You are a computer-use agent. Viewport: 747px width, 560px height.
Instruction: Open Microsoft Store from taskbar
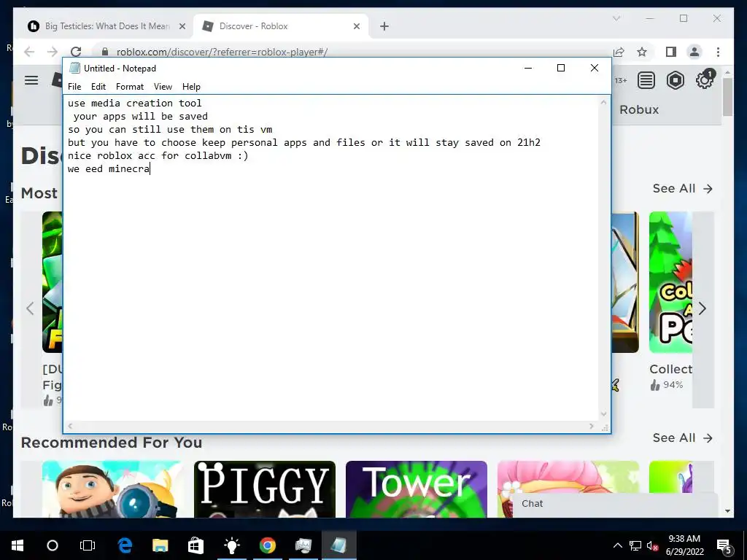[196, 545]
